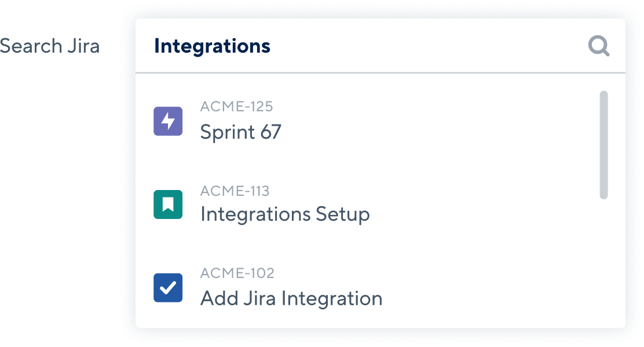Screen dimensions: 644x347
Task: Click the blue checkmark task icon
Action: (168, 288)
